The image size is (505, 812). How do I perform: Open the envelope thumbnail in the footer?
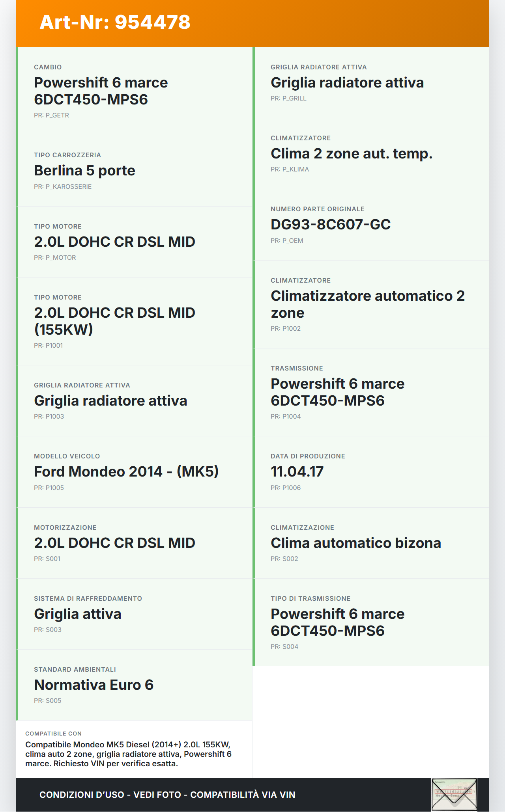coord(454,794)
